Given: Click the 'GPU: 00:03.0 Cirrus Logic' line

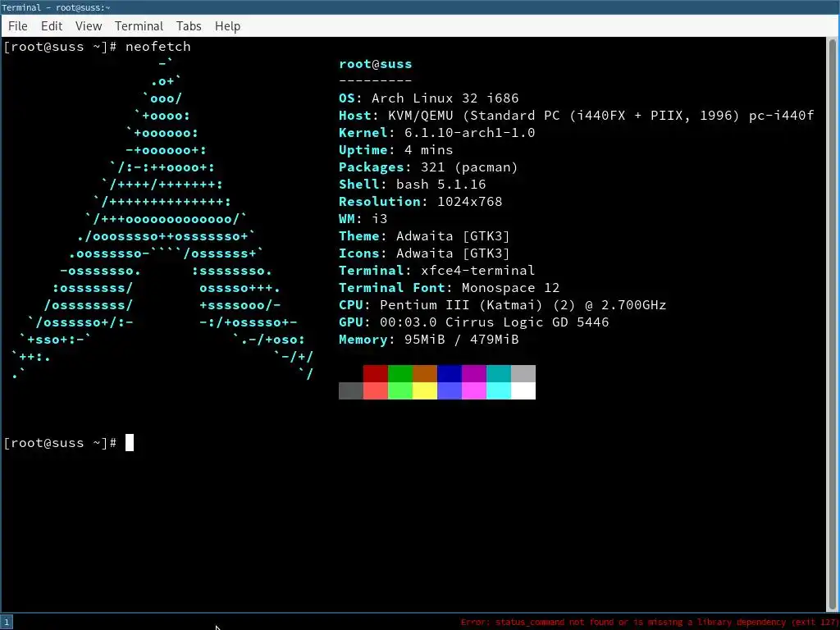Looking at the screenshot, I should click(x=473, y=322).
